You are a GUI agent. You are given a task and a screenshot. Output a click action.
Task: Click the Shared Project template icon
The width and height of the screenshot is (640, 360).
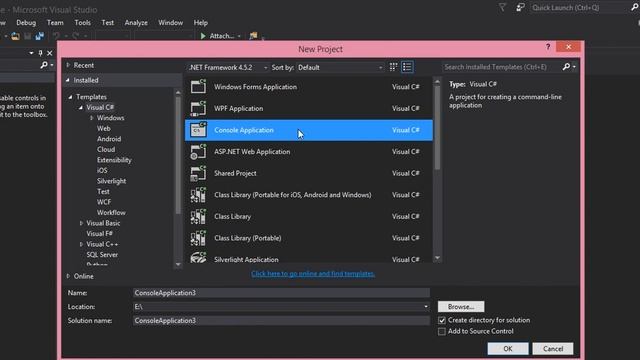(198, 173)
